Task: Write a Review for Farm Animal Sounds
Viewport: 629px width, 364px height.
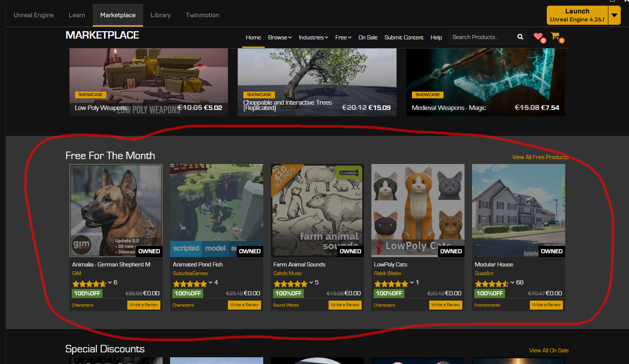Action: pyautogui.click(x=345, y=305)
